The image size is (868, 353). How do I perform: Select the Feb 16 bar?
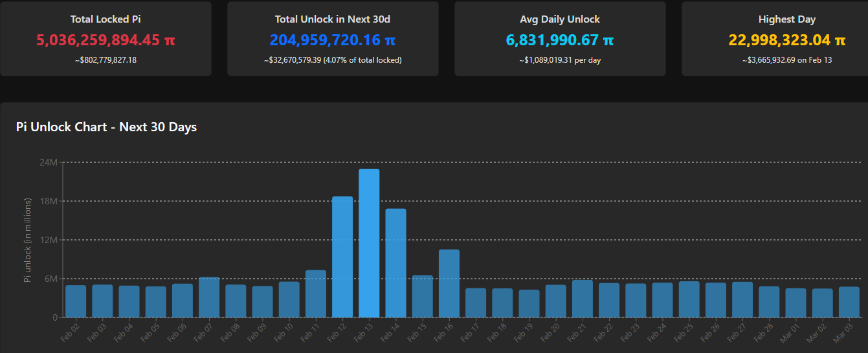(449, 283)
